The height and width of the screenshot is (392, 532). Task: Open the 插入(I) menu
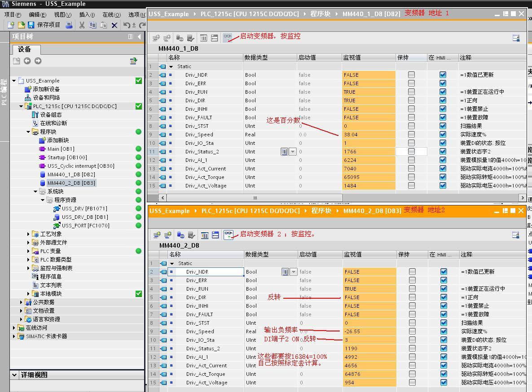click(87, 15)
